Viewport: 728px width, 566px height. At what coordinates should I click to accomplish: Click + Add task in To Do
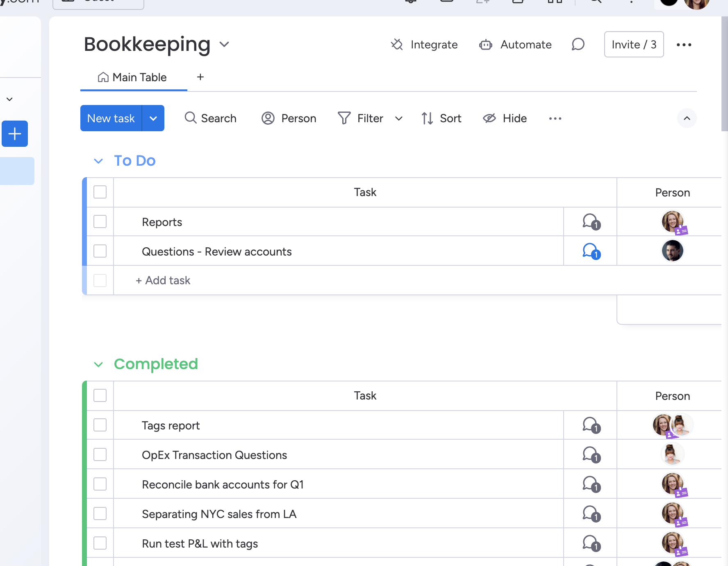tap(163, 281)
